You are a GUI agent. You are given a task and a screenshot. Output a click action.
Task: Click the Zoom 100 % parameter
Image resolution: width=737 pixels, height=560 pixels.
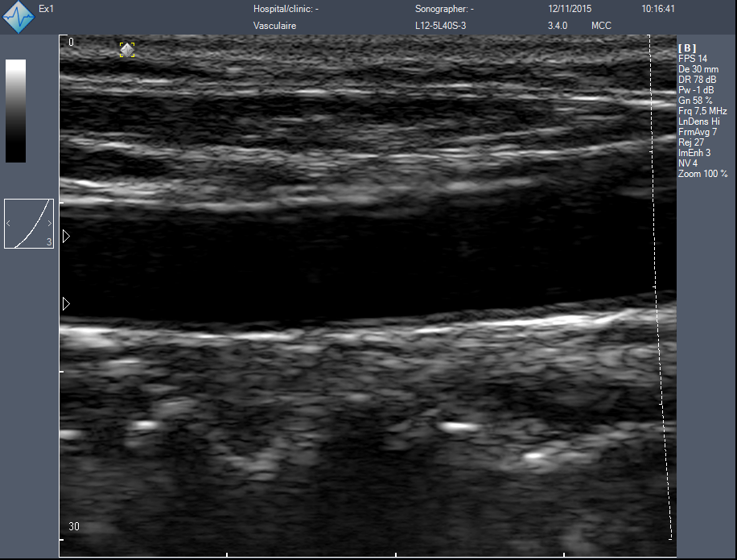pyautogui.click(x=702, y=174)
